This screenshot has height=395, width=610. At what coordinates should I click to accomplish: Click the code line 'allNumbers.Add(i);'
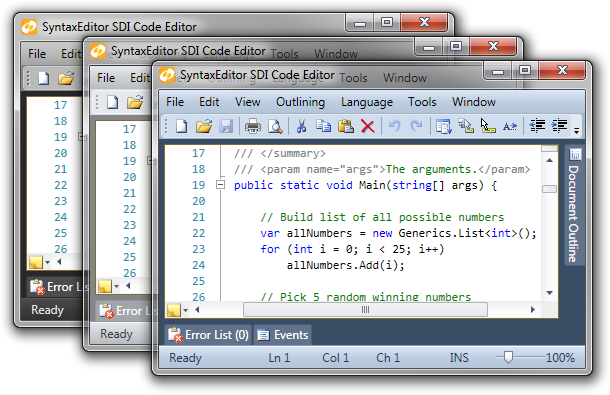pos(345,265)
